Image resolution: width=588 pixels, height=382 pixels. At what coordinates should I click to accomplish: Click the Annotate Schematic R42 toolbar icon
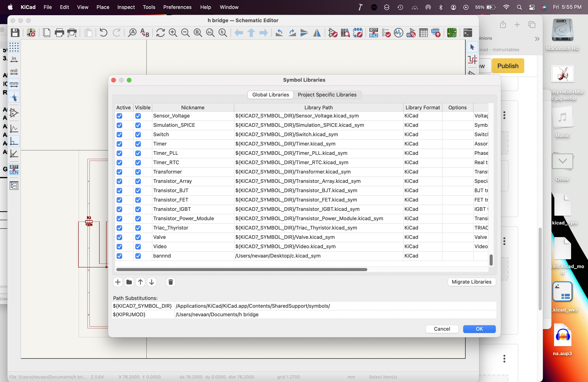click(x=374, y=33)
